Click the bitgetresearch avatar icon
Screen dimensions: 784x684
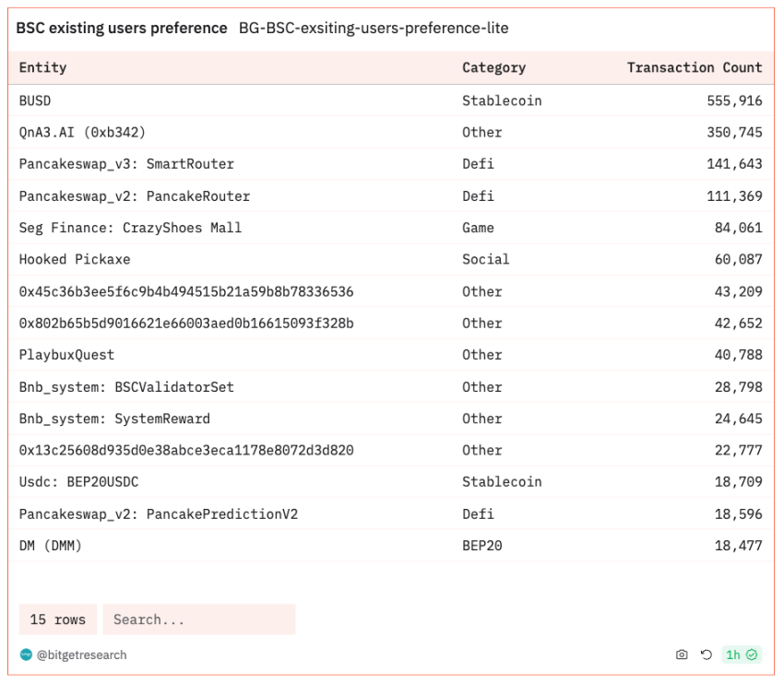[26, 655]
